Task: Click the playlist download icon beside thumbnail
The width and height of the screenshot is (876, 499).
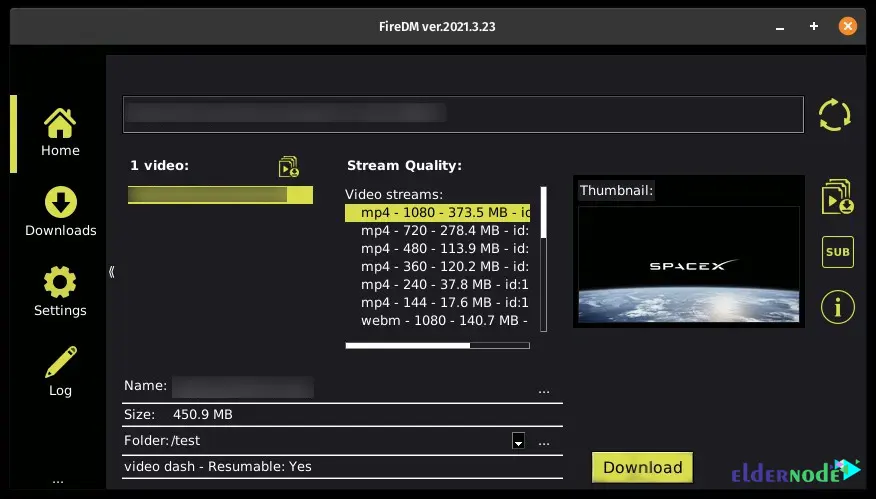Action: pyautogui.click(x=837, y=197)
